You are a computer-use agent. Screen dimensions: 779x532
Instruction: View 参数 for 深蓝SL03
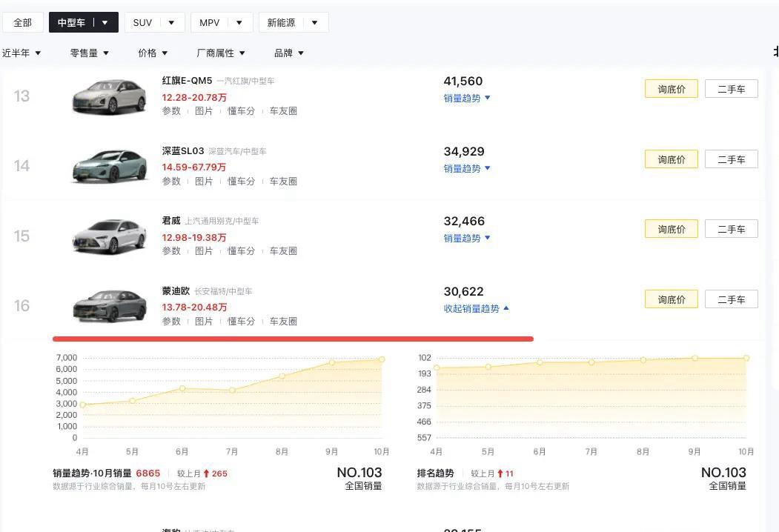pyautogui.click(x=171, y=182)
